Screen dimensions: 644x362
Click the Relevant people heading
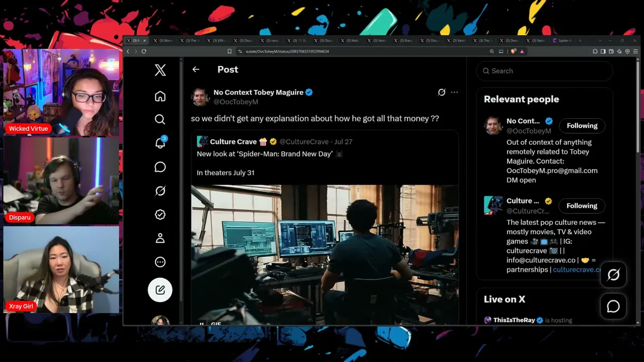click(521, 99)
